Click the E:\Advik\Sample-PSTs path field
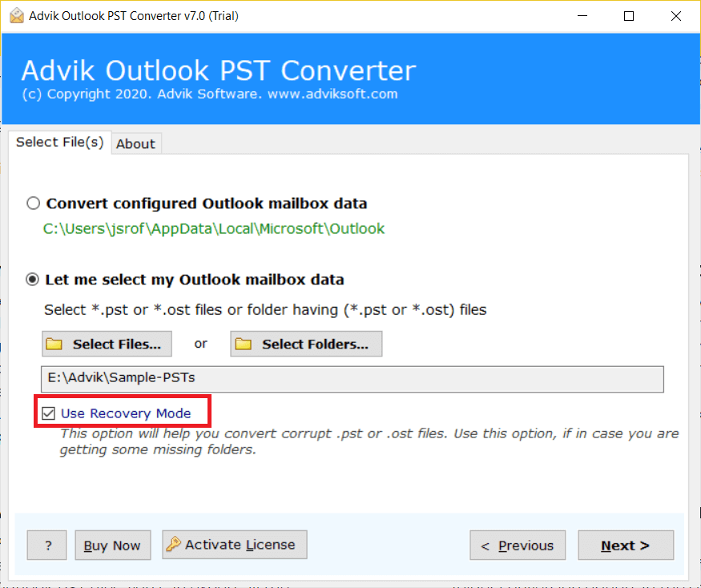The image size is (701, 588). click(x=353, y=379)
